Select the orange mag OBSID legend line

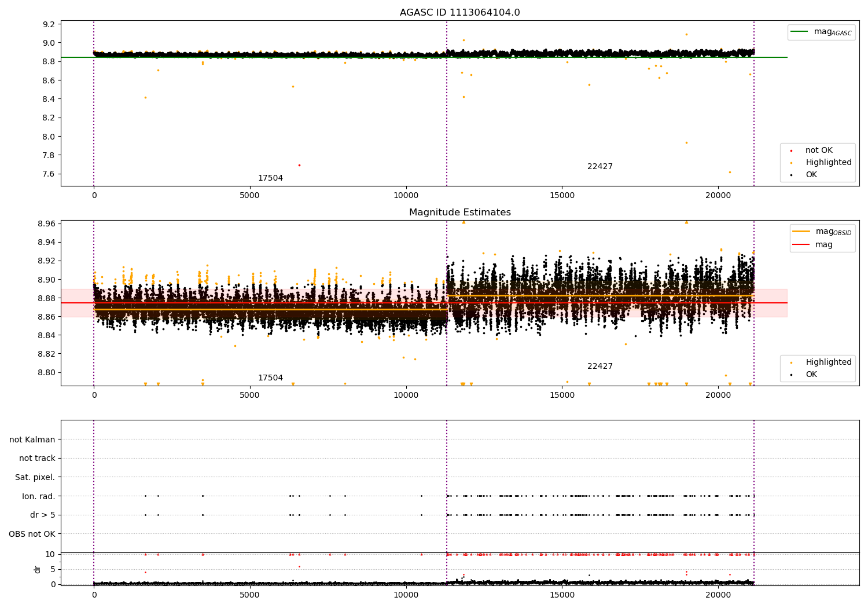click(801, 232)
